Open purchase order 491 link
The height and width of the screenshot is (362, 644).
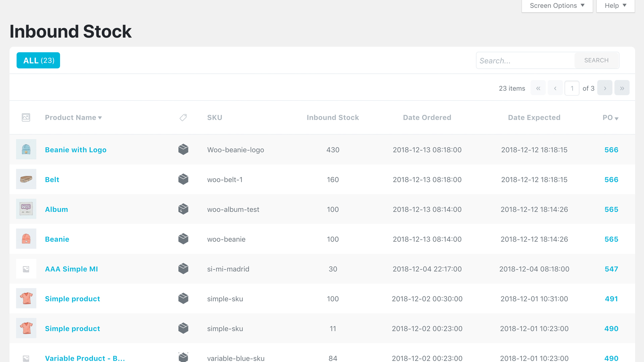tap(611, 299)
